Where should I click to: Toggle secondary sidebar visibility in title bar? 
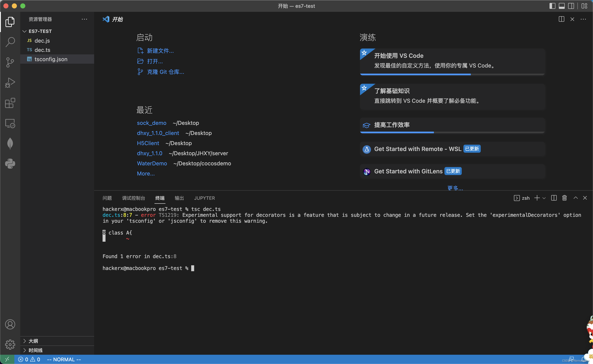point(571,6)
